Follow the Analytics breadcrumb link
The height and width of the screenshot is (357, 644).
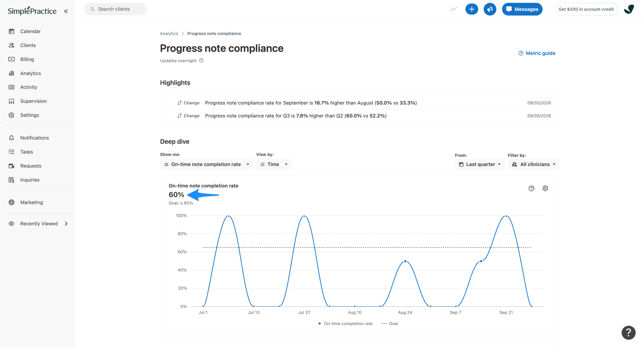click(169, 33)
